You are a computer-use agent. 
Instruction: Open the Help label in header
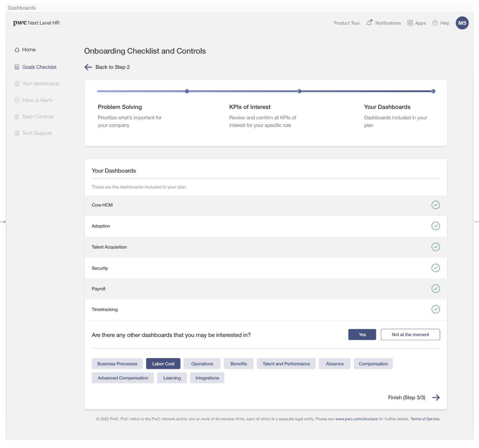[445, 23]
